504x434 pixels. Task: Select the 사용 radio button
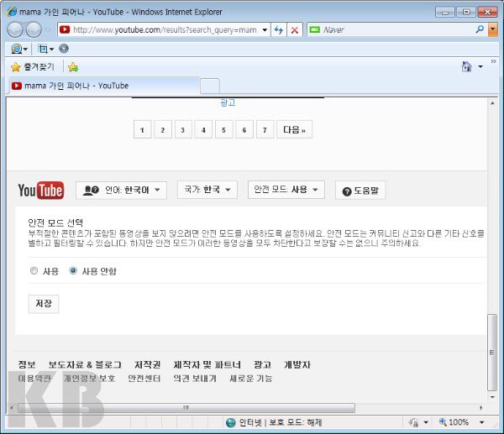point(34,271)
